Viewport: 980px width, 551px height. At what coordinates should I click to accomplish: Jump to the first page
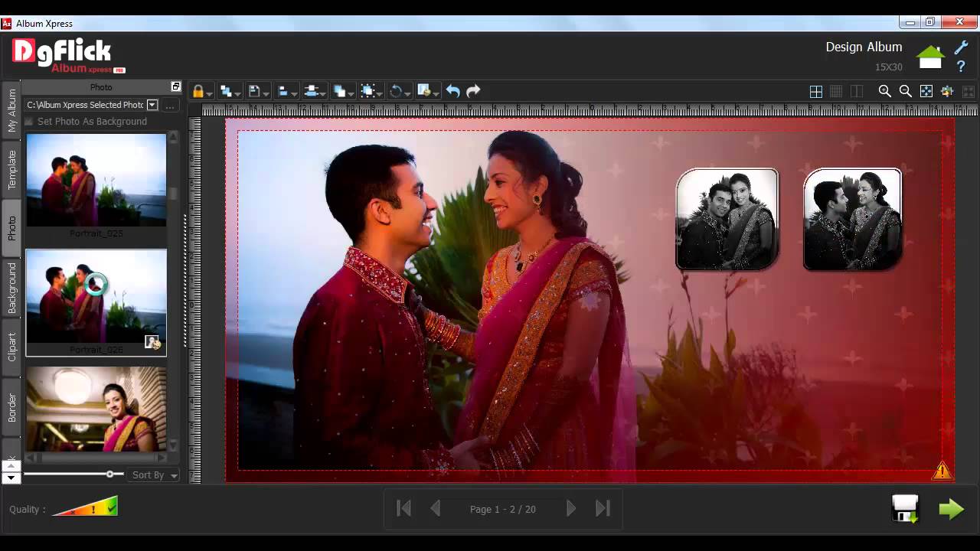(x=404, y=508)
